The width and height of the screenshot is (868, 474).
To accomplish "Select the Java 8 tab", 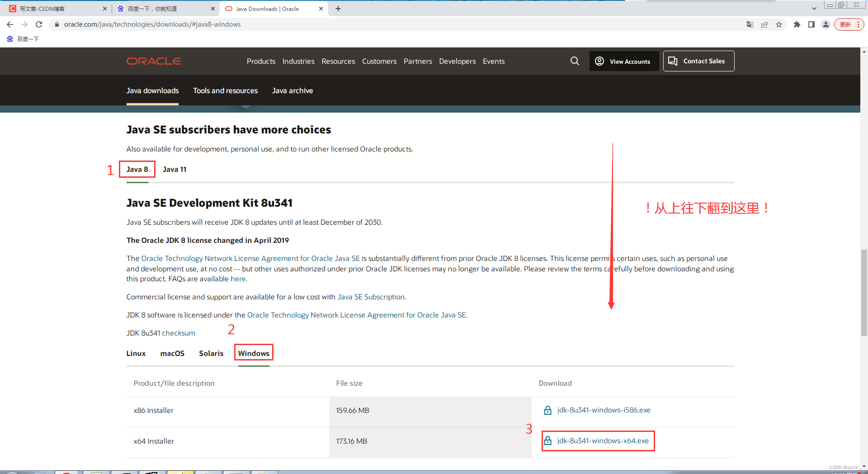I will click(x=137, y=169).
